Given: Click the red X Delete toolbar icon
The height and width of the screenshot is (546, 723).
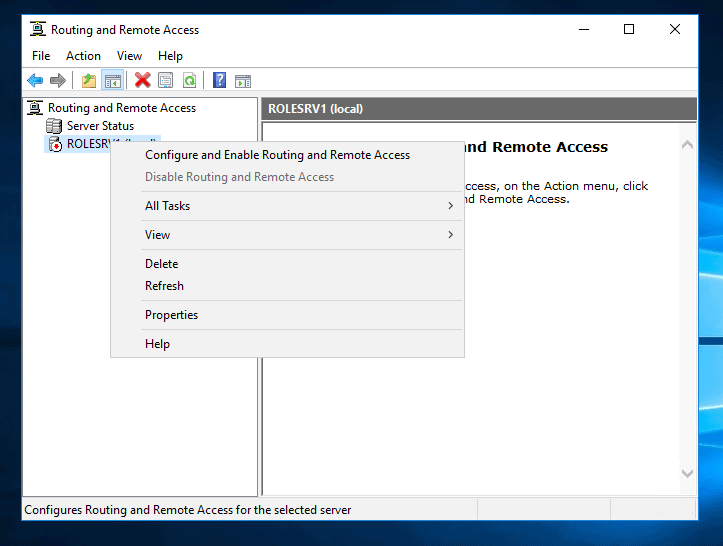Looking at the screenshot, I should 142,80.
